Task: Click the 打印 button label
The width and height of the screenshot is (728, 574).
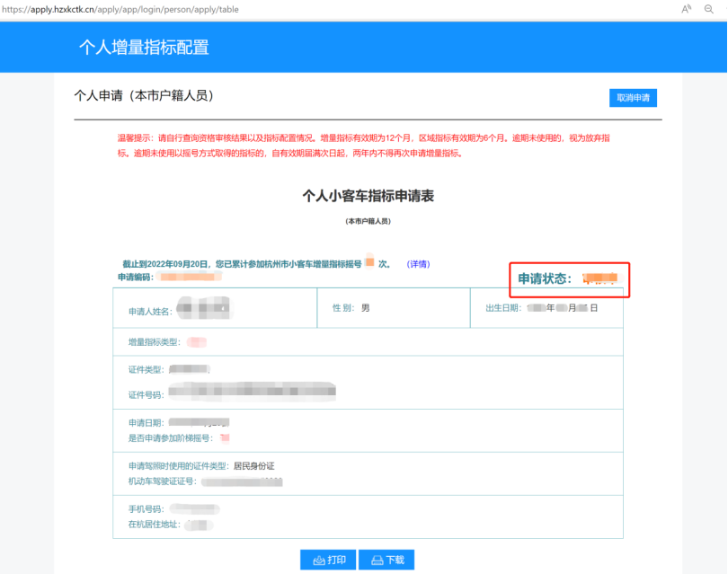Action: [337, 560]
